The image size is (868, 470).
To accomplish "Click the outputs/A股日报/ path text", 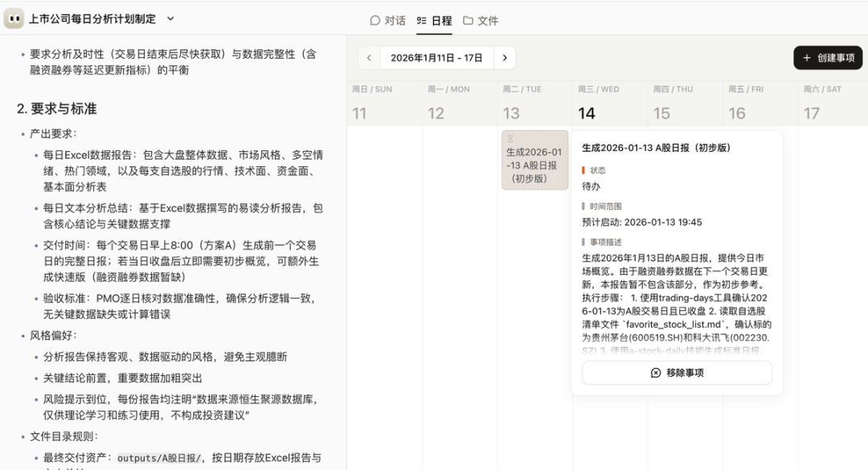I will [x=159, y=458].
